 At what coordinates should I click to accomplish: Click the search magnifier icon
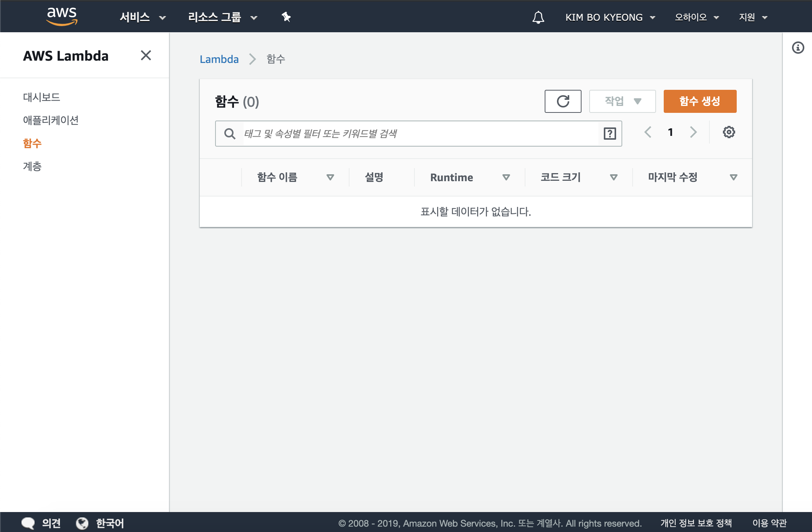click(230, 134)
